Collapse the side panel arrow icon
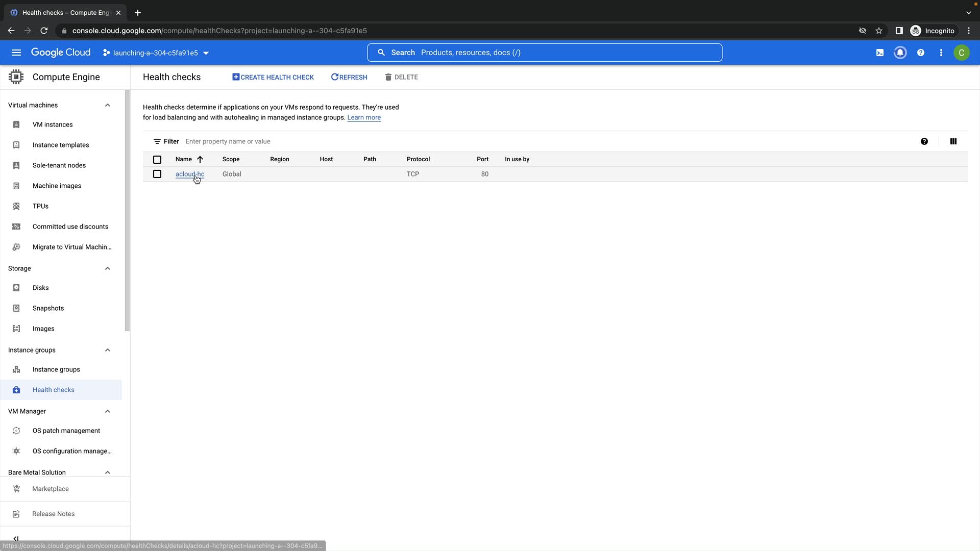 tap(16, 538)
